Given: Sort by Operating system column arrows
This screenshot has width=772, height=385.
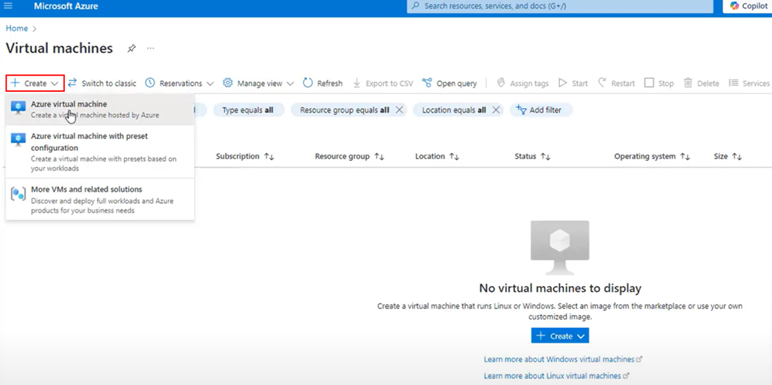Looking at the screenshot, I should click(x=685, y=157).
